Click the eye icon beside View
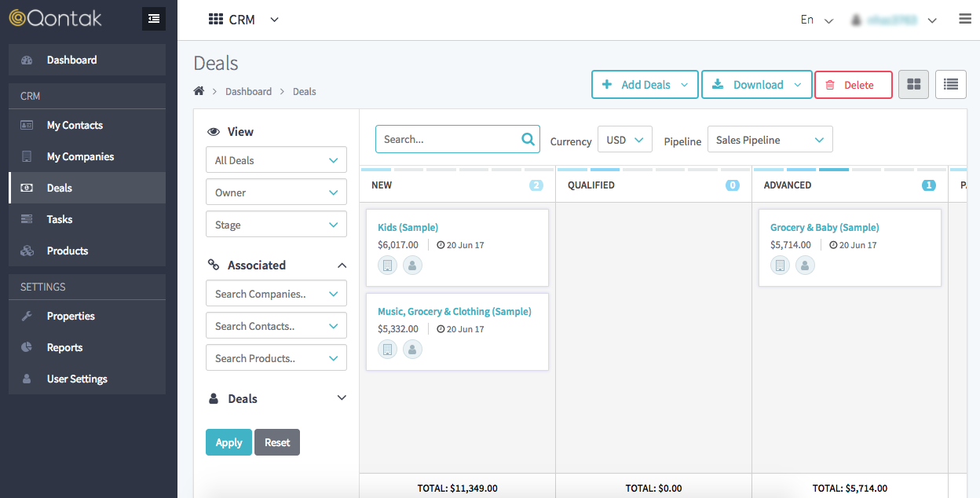 (213, 132)
